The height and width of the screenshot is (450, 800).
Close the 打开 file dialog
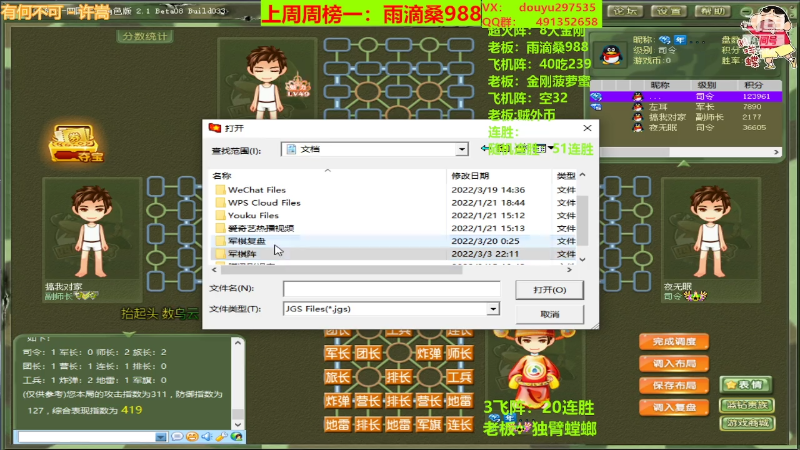[587, 128]
